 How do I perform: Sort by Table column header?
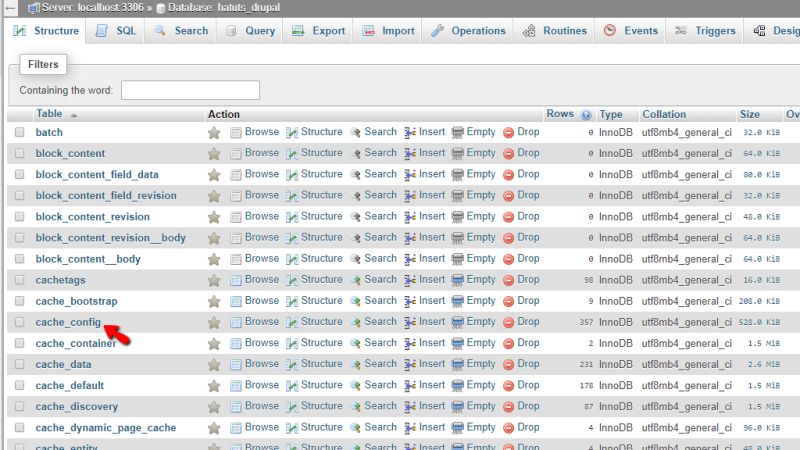point(49,114)
